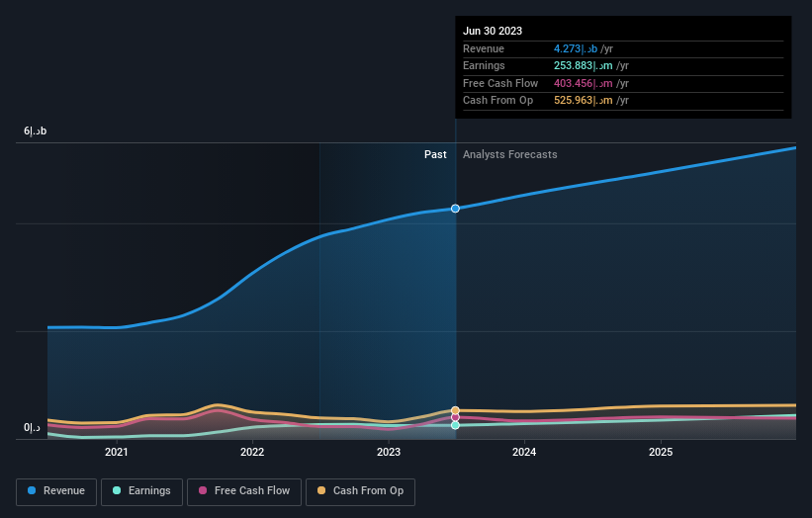812x518 pixels.
Task: Click the top y-axis label starting with 6
Action: click(36, 130)
